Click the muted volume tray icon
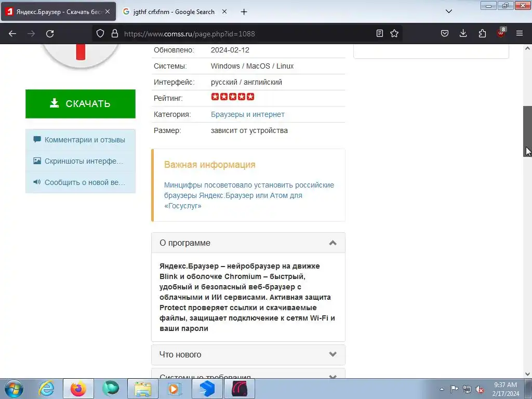The height and width of the screenshot is (399, 532). [x=480, y=390]
